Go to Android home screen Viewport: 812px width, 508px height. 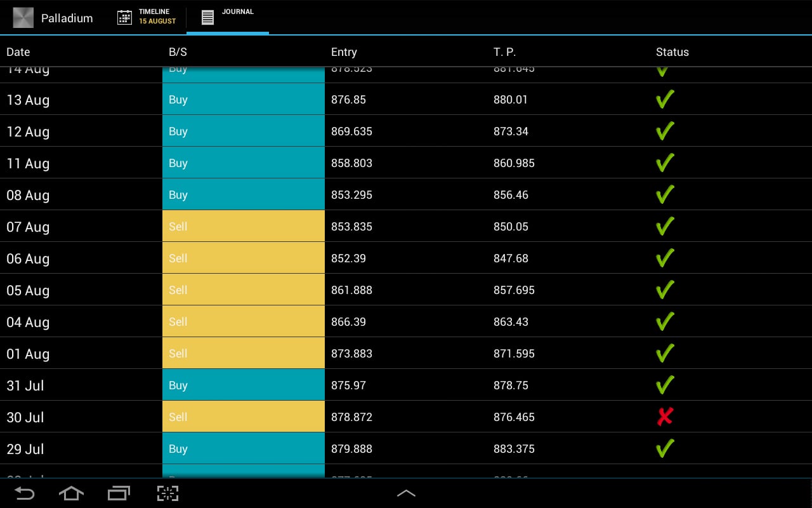click(x=71, y=493)
